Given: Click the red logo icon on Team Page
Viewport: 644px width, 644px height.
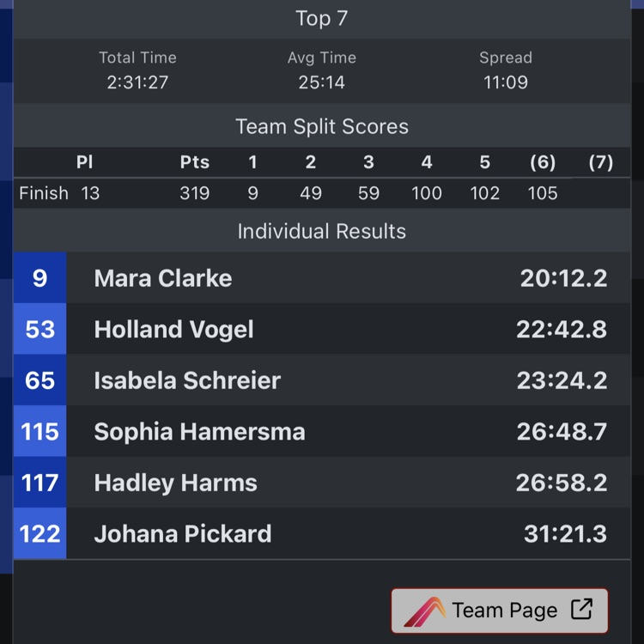Looking at the screenshot, I should point(424,611).
